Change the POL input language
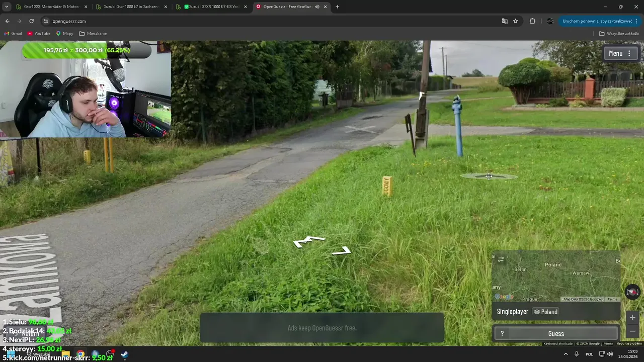Screen dimensions: 644x362 (589, 354)
